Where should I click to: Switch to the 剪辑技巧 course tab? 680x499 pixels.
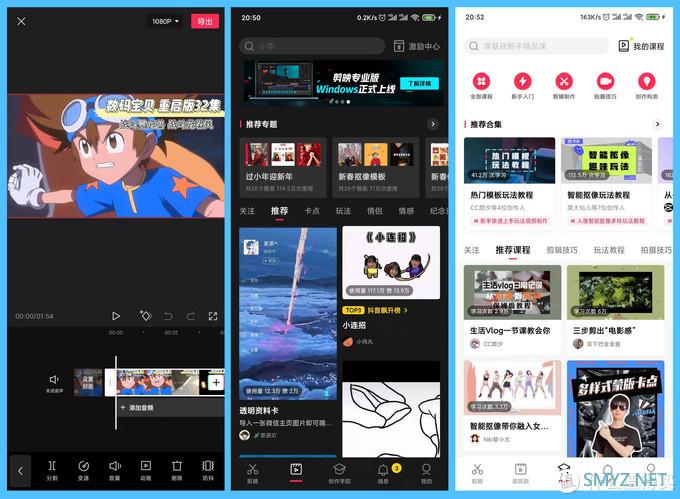click(562, 250)
